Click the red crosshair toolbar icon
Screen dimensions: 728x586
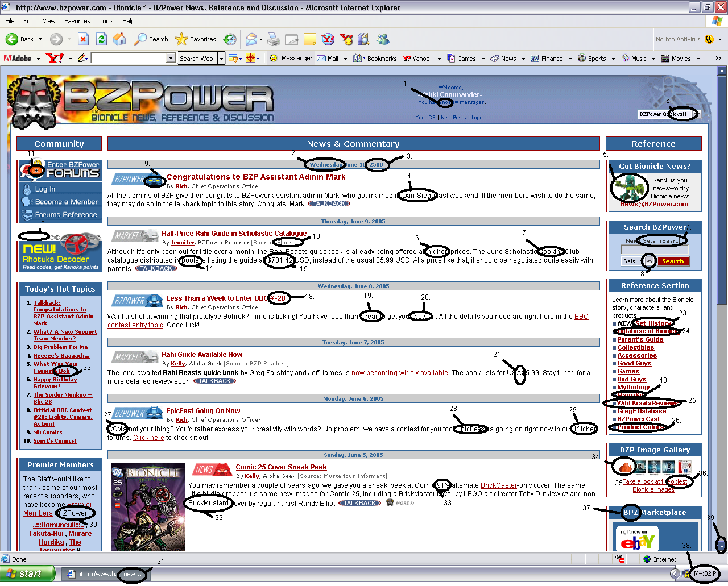(251, 58)
